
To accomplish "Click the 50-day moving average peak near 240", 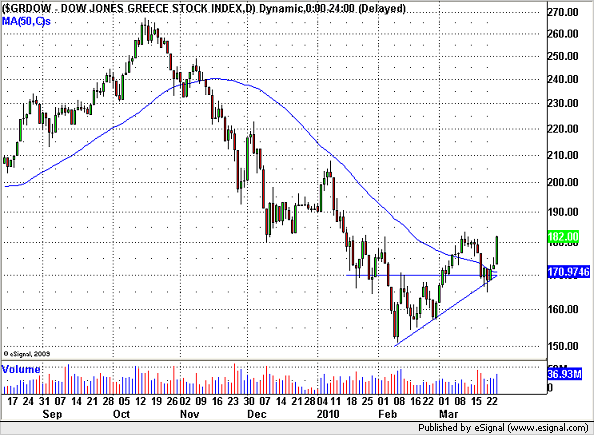I will pyautogui.click(x=215, y=79).
